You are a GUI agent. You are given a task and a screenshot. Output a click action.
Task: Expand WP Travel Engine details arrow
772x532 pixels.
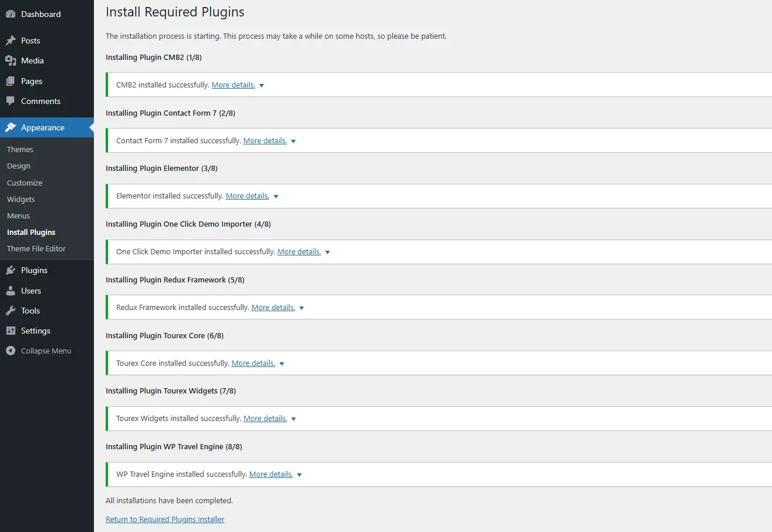pyautogui.click(x=299, y=474)
